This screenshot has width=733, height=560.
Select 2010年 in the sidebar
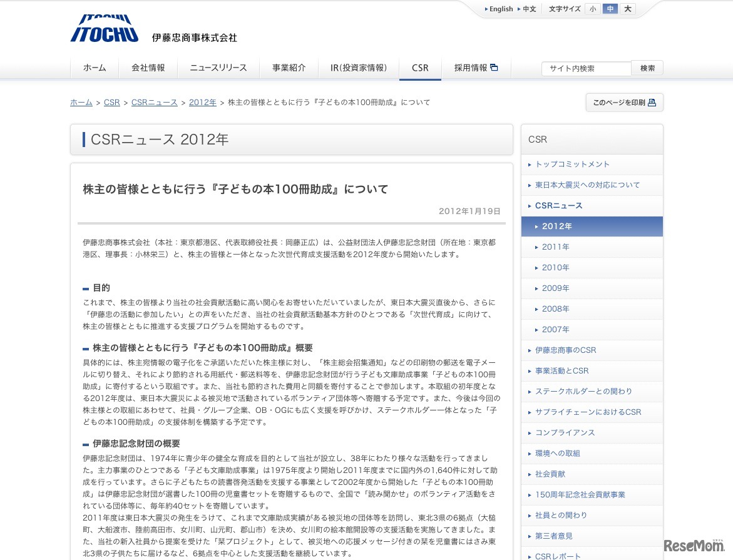[x=592, y=268]
